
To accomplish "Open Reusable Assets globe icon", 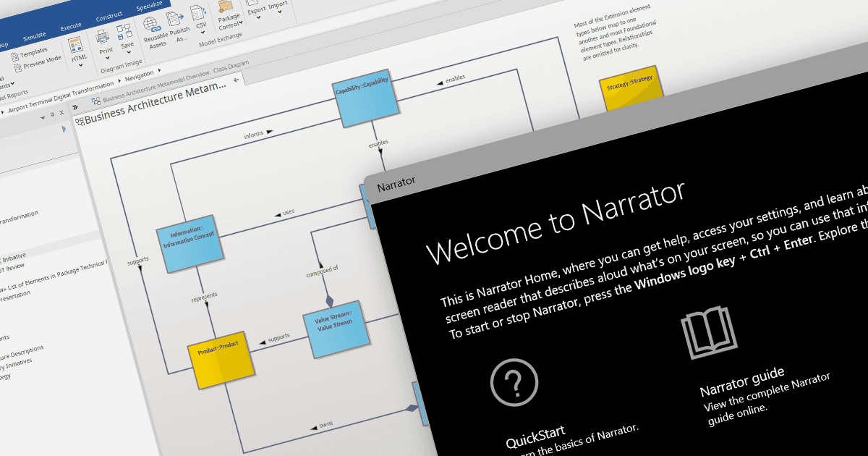I will [x=153, y=23].
